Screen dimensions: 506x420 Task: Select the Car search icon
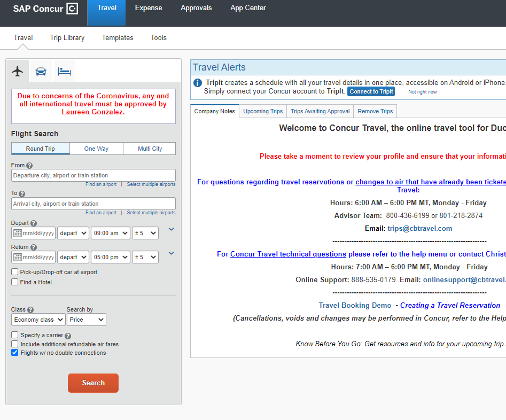click(41, 71)
